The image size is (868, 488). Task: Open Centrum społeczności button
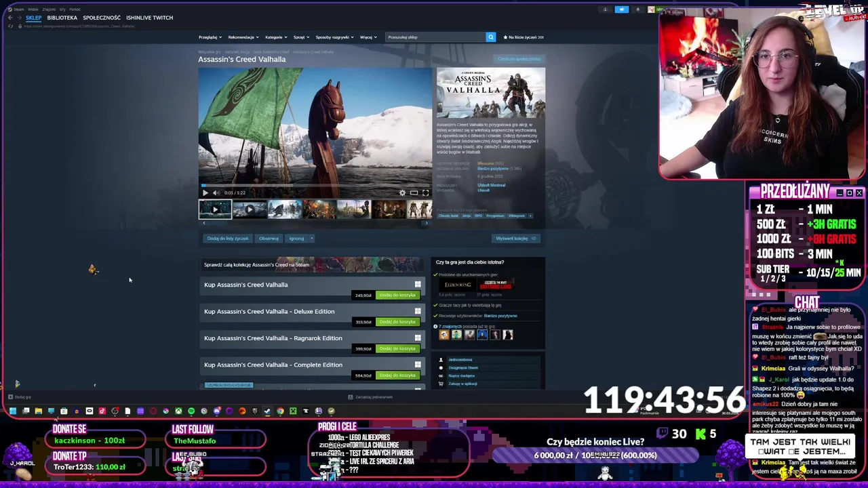519,59
